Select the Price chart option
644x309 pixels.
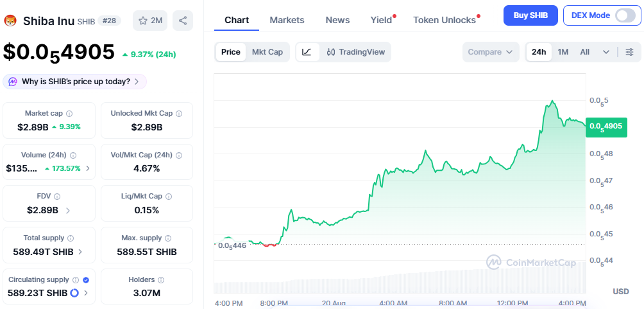pyautogui.click(x=231, y=52)
